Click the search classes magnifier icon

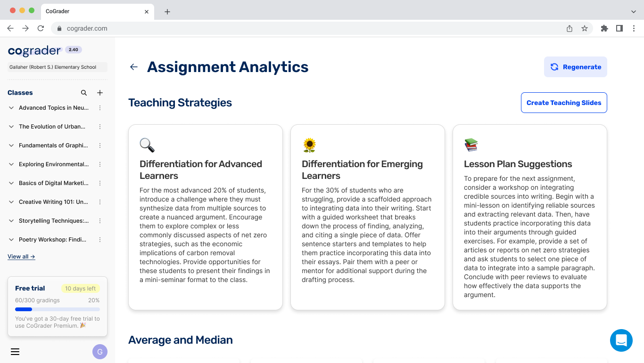pos(84,93)
